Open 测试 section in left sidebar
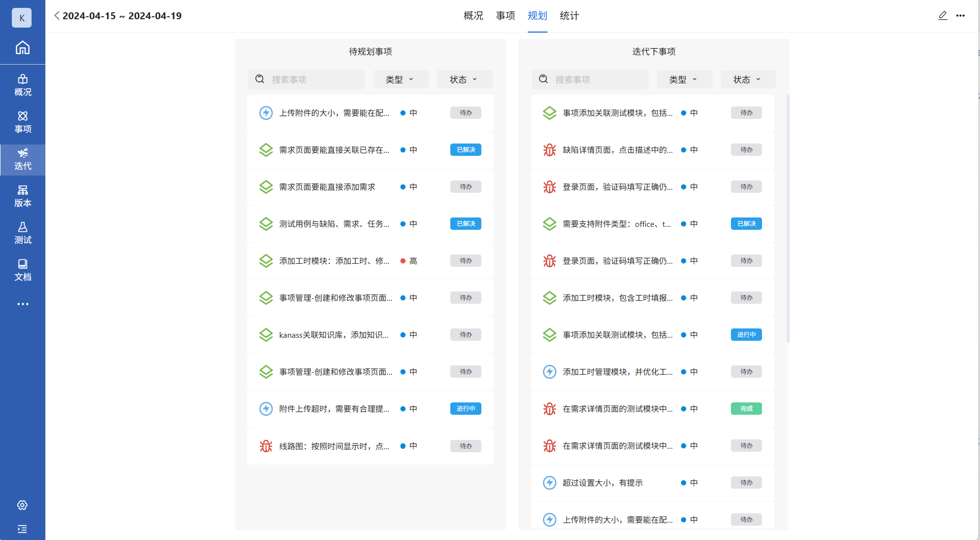This screenshot has height=540, width=980. pyautogui.click(x=23, y=233)
